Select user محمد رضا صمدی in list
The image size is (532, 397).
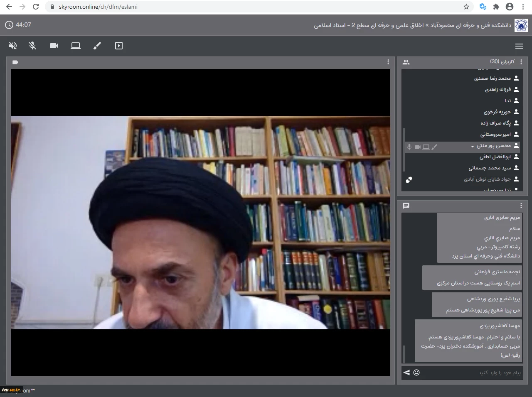(x=493, y=78)
